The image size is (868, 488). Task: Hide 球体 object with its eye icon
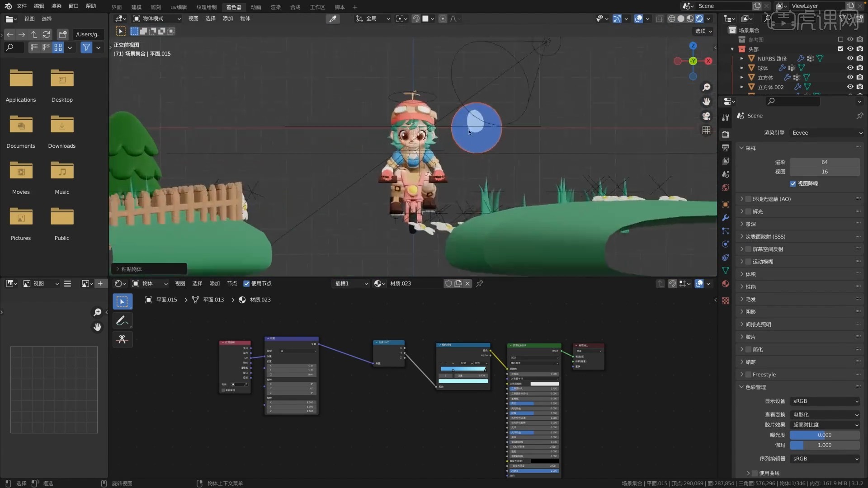850,68
